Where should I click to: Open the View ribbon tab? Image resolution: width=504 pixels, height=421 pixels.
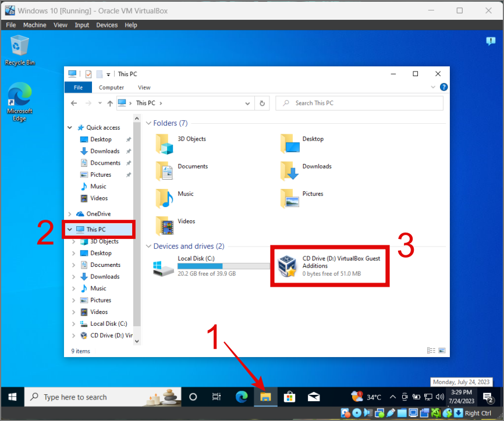click(x=144, y=87)
